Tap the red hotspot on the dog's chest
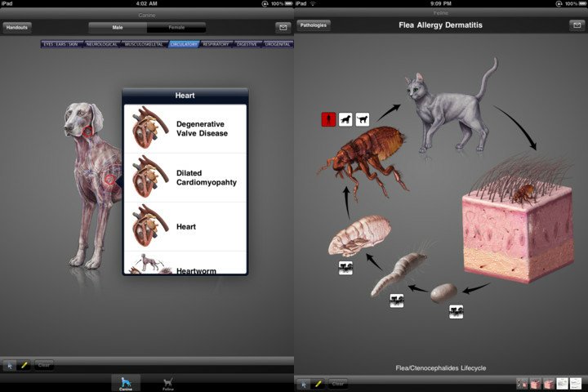588x392 pixels. [109, 179]
